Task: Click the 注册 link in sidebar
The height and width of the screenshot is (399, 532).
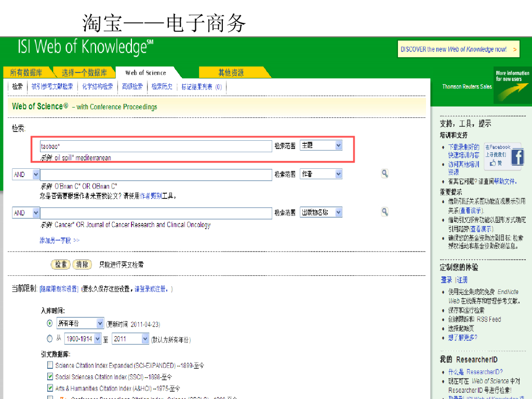Action: tap(462, 280)
